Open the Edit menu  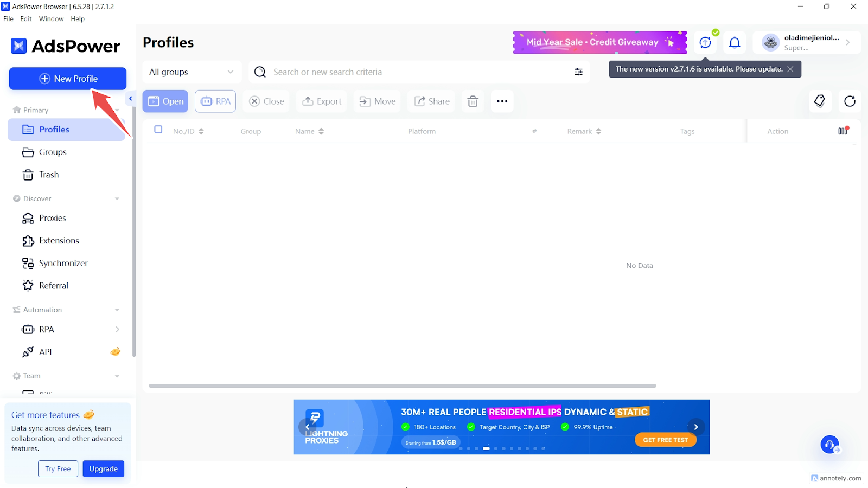[26, 19]
